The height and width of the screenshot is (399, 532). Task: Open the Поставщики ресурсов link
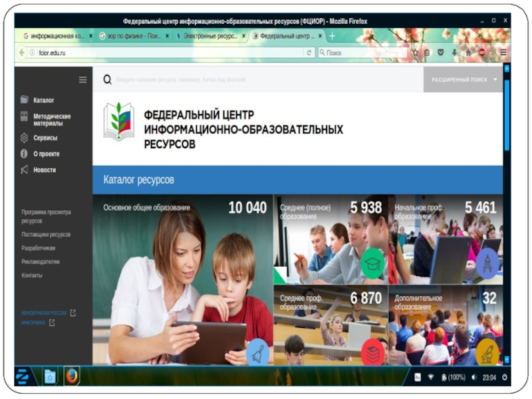pyautogui.click(x=46, y=235)
